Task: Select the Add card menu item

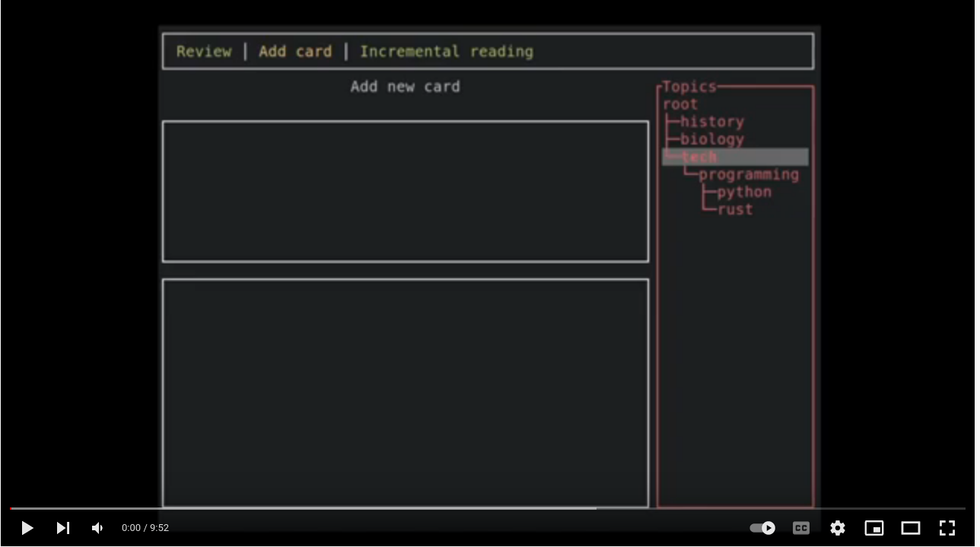Action: pyautogui.click(x=295, y=51)
